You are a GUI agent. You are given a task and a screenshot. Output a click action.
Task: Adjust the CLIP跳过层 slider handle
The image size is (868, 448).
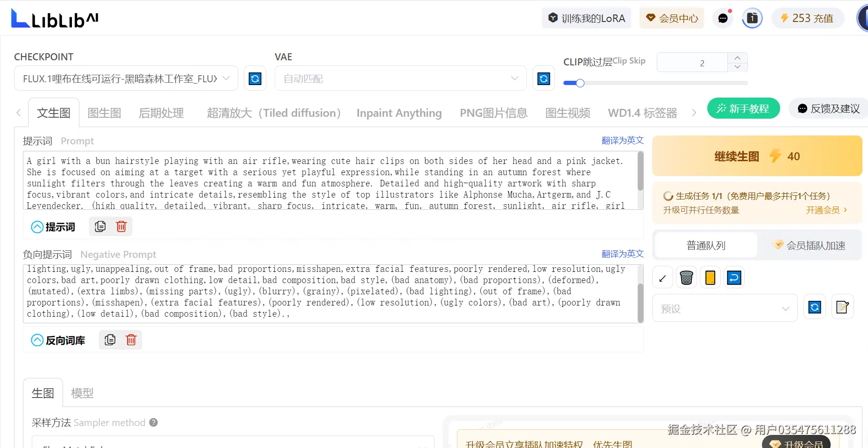(580, 83)
